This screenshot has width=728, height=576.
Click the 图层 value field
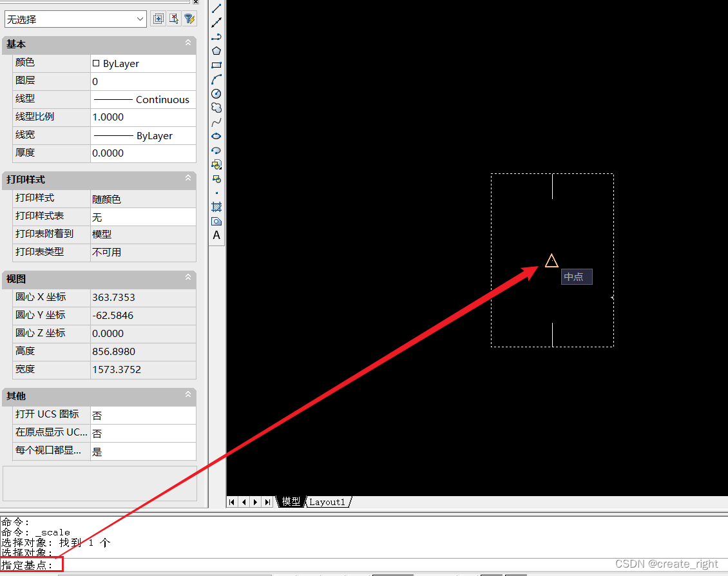pos(143,82)
